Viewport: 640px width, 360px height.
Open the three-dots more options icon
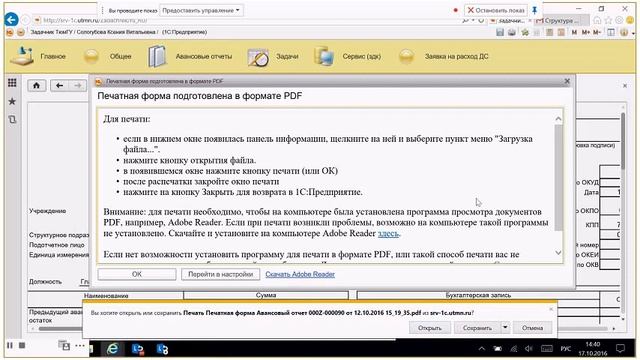[x=80, y=345]
